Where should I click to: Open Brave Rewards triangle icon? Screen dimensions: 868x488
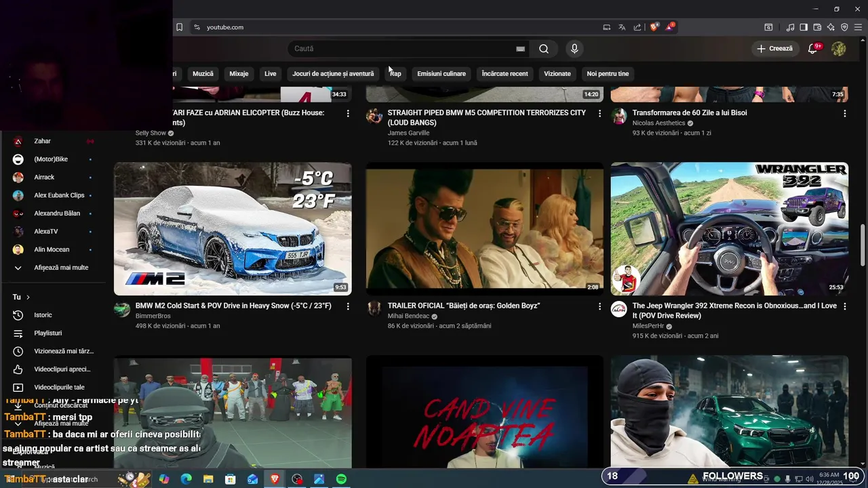click(x=670, y=27)
